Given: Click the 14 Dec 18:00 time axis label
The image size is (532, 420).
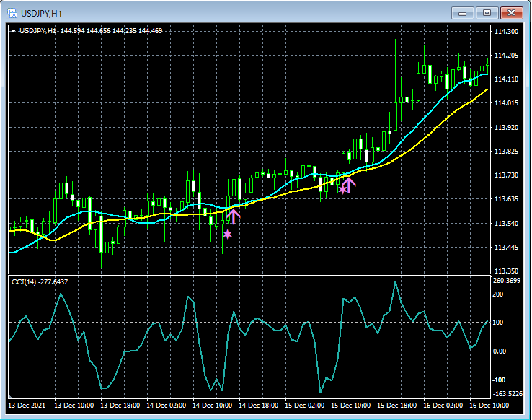Looking at the screenshot, I should 259,406.
